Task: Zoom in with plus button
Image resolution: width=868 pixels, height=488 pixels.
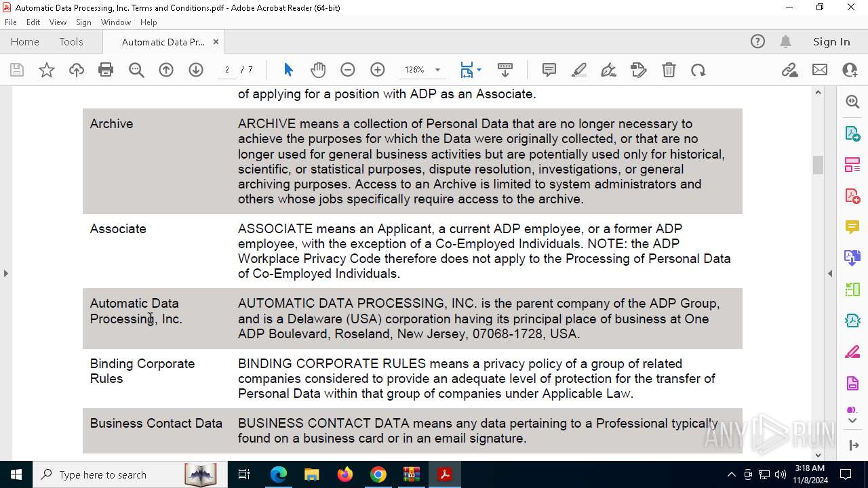Action: (x=378, y=70)
